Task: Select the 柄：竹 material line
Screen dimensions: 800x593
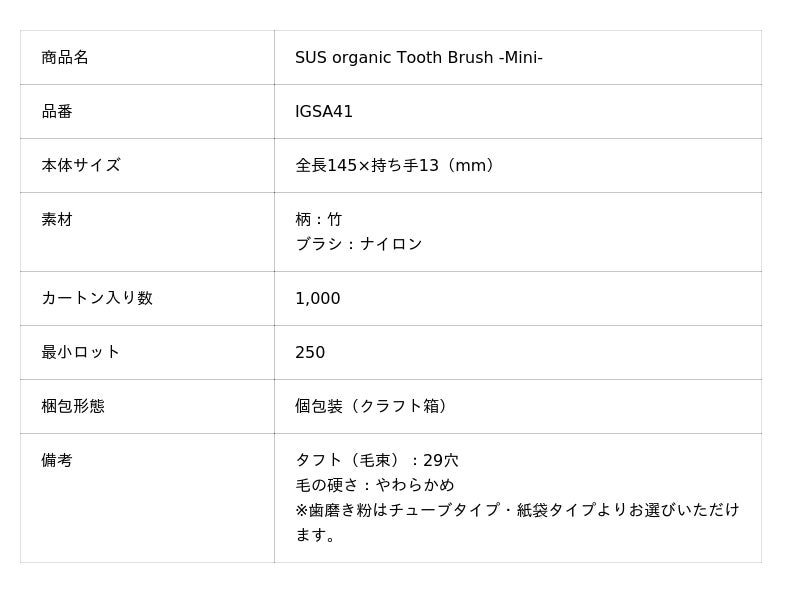Action: click(x=318, y=220)
